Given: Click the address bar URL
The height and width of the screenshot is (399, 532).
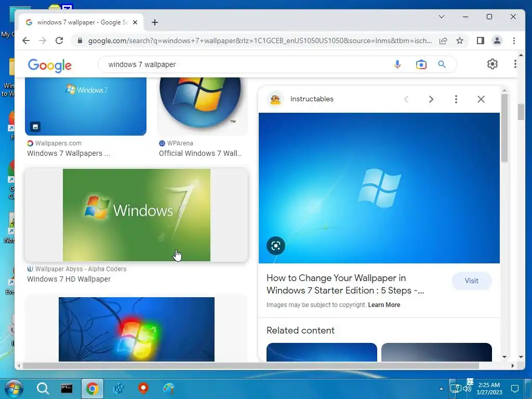Looking at the screenshot, I should tap(260, 41).
